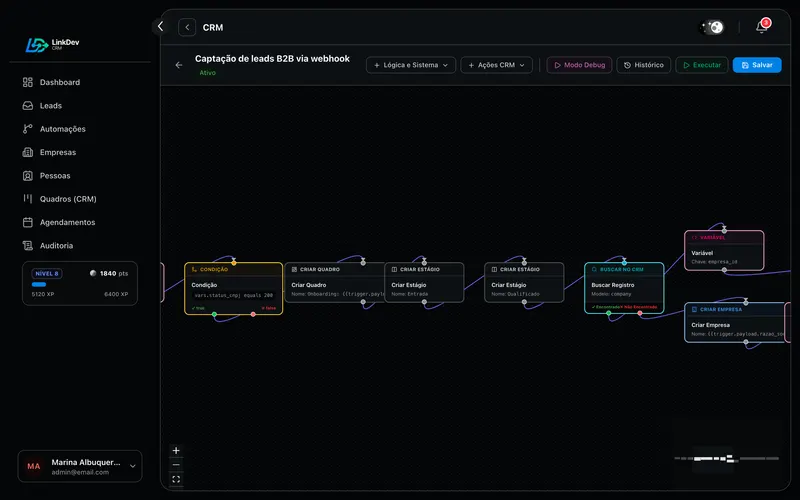Click the automation title Captação de leads B2B
800x500 pixels.
272,59
